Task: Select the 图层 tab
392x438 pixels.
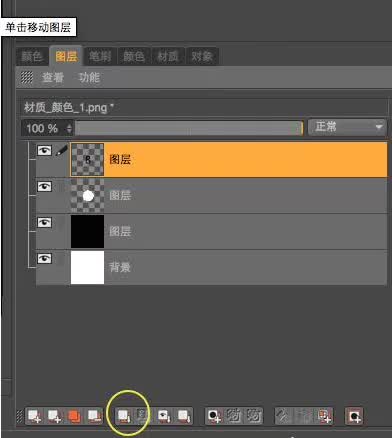Action: [66, 56]
